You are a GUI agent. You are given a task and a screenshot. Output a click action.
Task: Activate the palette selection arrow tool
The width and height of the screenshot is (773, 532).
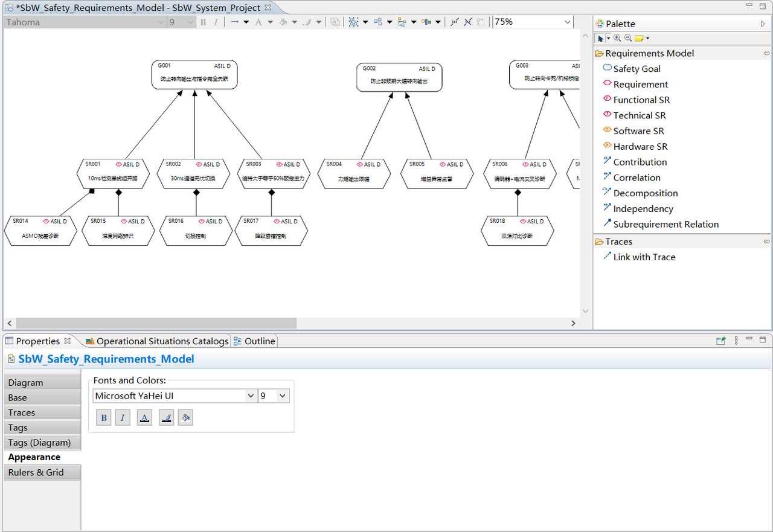(600, 38)
